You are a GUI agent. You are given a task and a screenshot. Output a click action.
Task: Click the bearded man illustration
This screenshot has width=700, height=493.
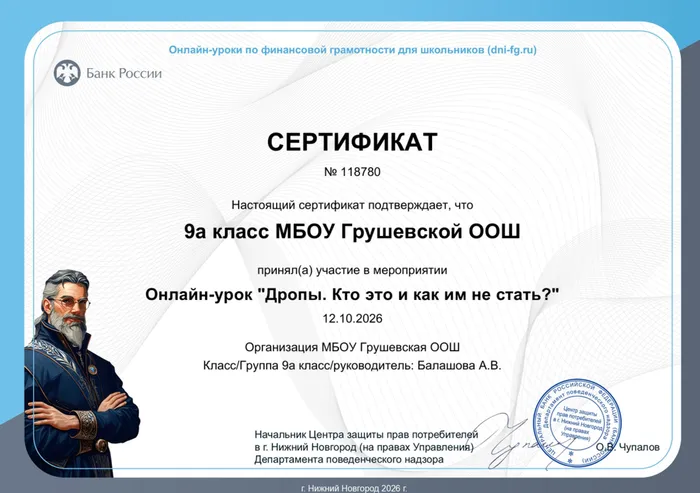tap(82, 373)
